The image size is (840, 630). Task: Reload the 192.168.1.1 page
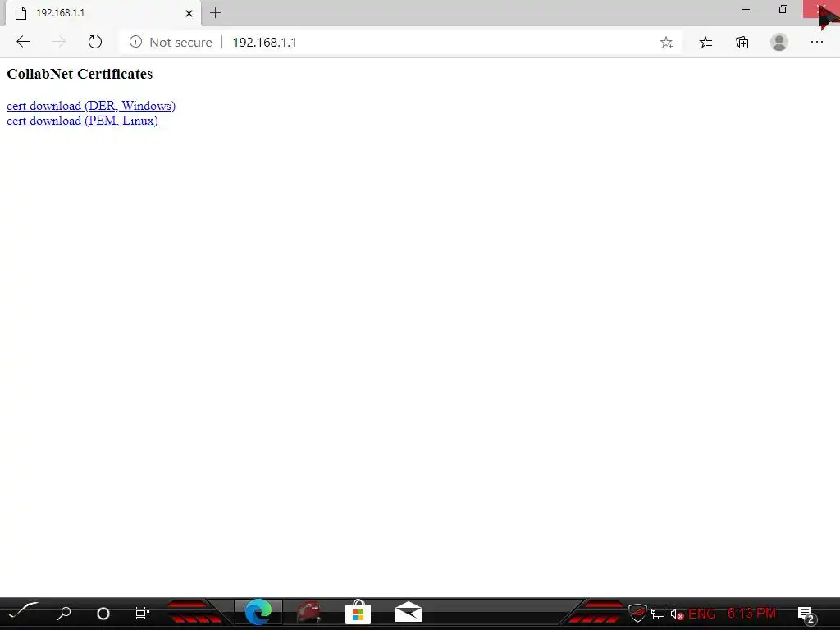[x=95, y=42]
